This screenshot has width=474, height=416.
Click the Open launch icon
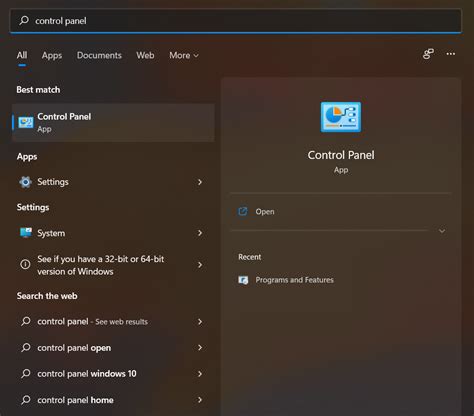[243, 211]
